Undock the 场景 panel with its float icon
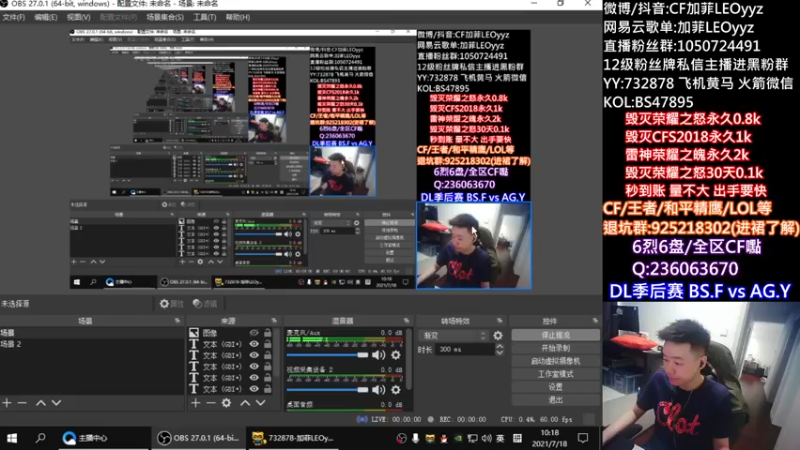This screenshot has width=800, height=450. 177,320
